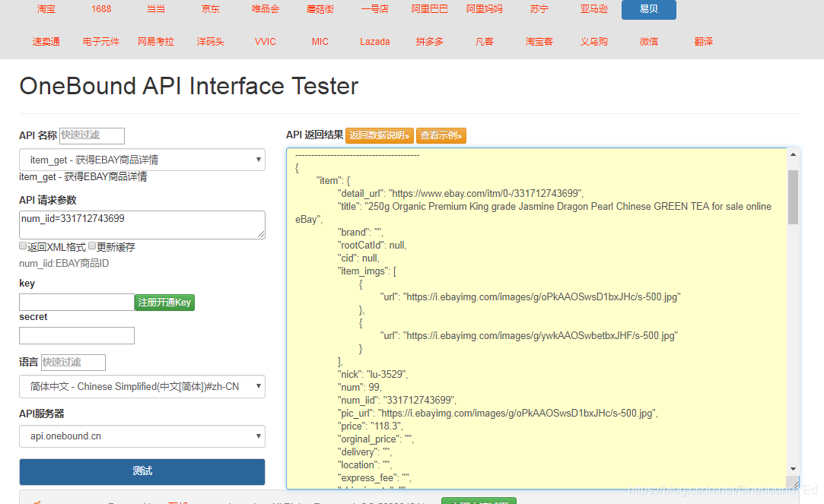Open the 一号店 tab
Image resolution: width=824 pixels, height=504 pixels.
click(x=374, y=9)
